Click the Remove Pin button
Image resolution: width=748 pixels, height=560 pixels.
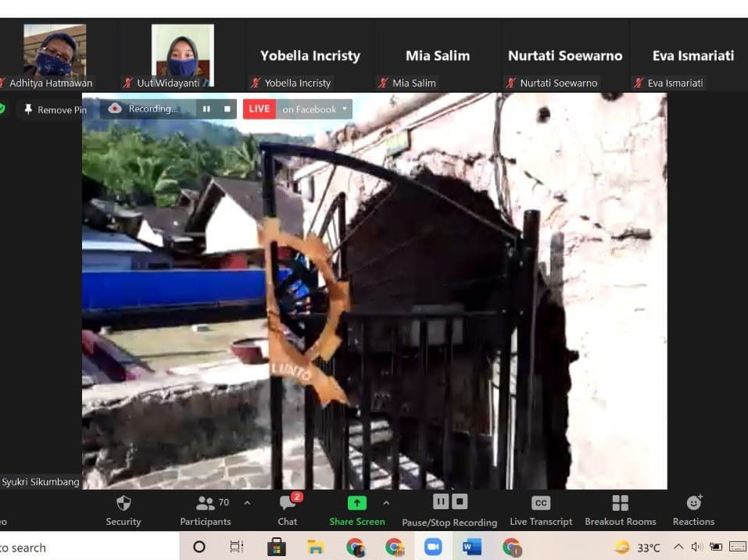click(x=55, y=110)
